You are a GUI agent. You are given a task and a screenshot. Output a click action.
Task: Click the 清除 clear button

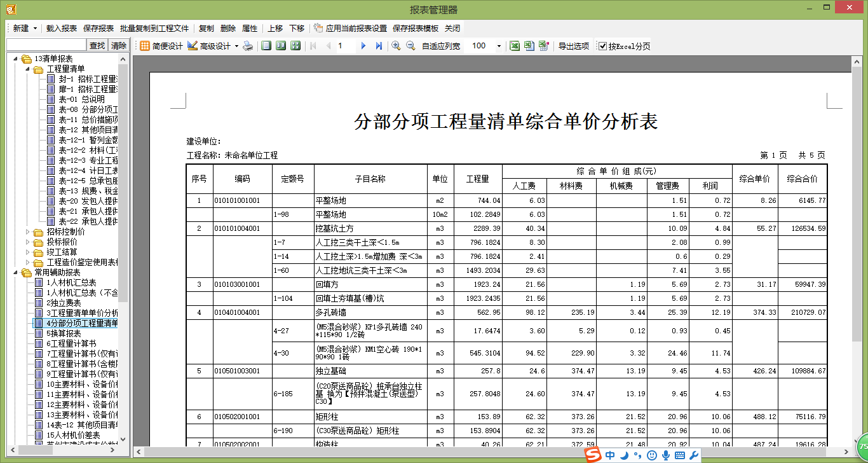click(119, 45)
